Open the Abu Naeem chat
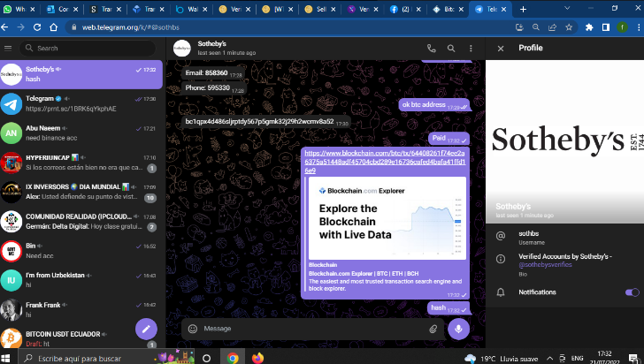 pyautogui.click(x=81, y=133)
